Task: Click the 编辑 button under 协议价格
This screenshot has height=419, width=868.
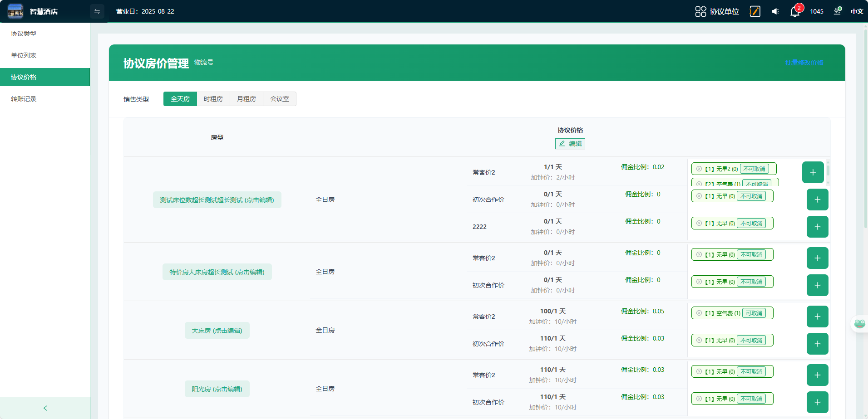Action: (570, 144)
